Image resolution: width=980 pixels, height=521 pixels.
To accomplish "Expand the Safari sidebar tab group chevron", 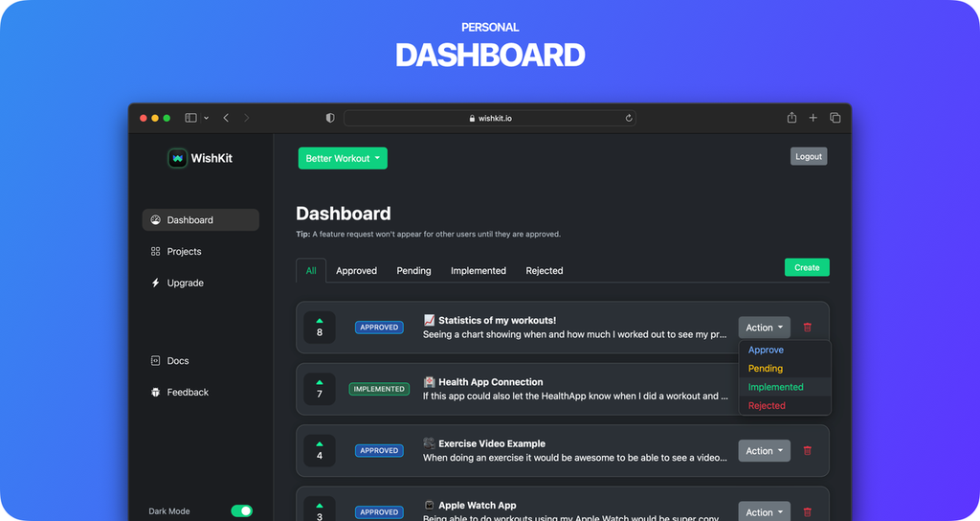I will [x=207, y=118].
